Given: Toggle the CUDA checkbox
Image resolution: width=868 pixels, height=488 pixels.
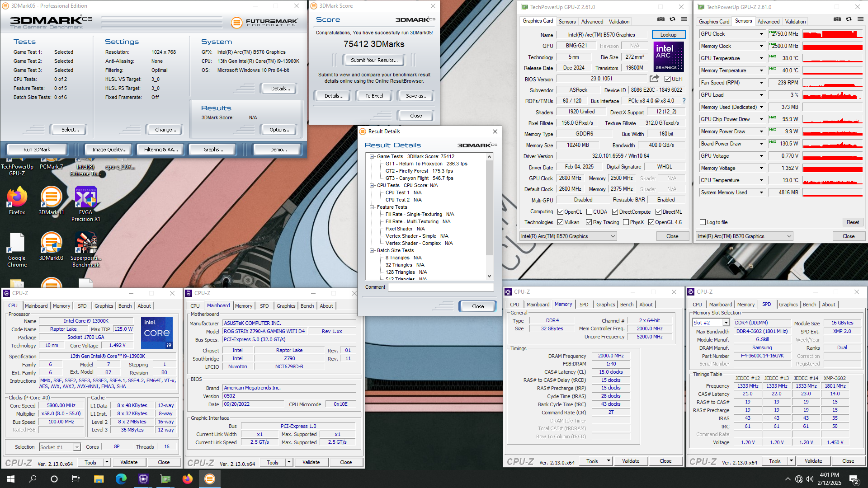Looking at the screenshot, I should click(x=590, y=212).
